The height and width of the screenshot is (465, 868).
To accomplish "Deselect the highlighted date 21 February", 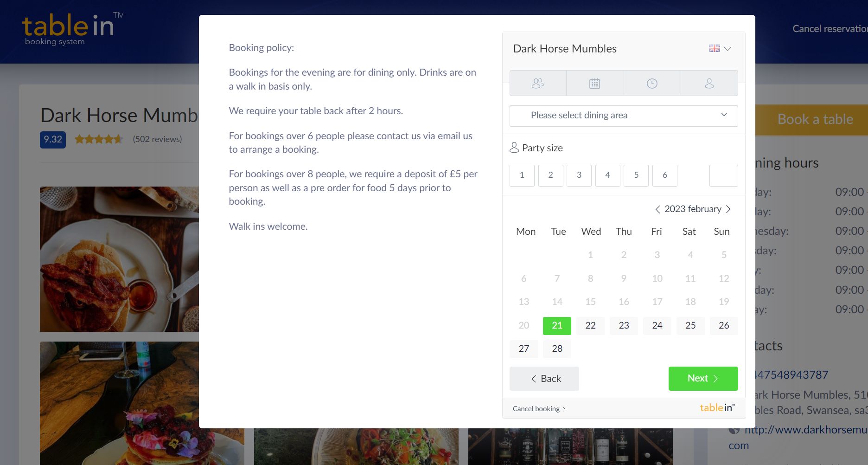I will point(557,325).
